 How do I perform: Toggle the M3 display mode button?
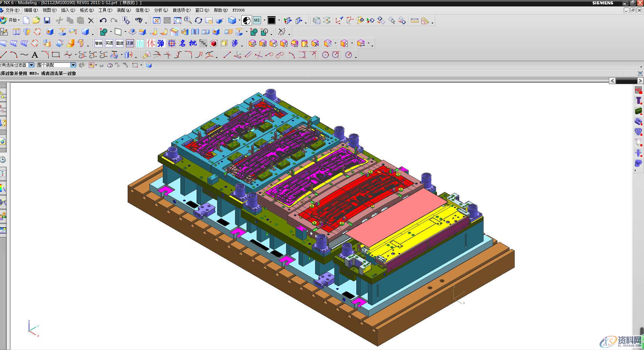tap(257, 21)
